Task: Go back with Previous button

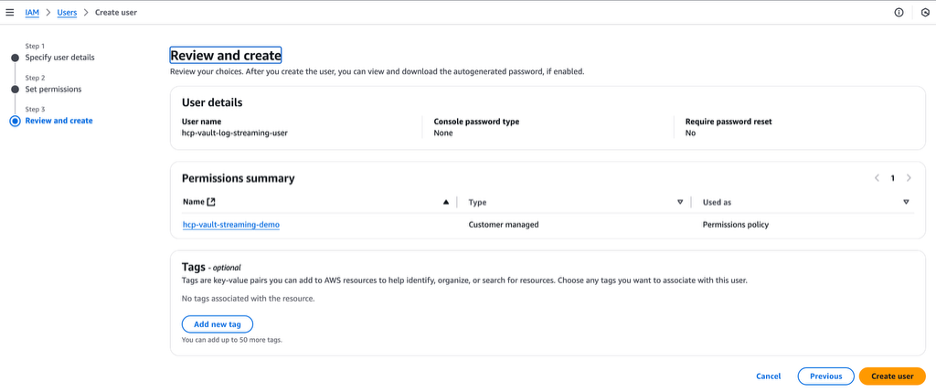Action: (x=826, y=376)
